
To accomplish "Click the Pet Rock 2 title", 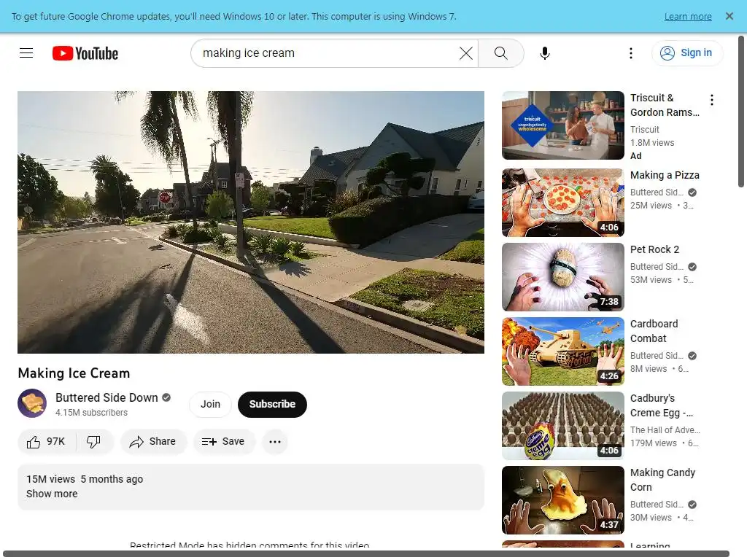I will [x=654, y=249].
